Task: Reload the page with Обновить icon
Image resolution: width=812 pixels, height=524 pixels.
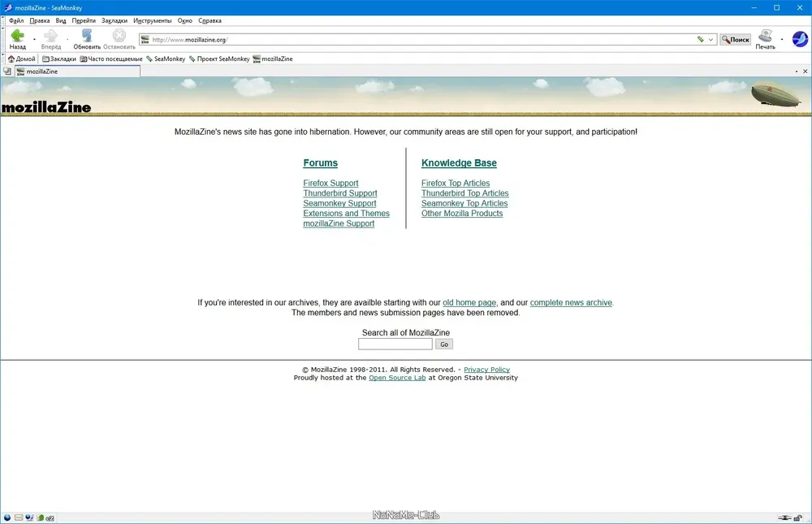Action: coord(87,39)
